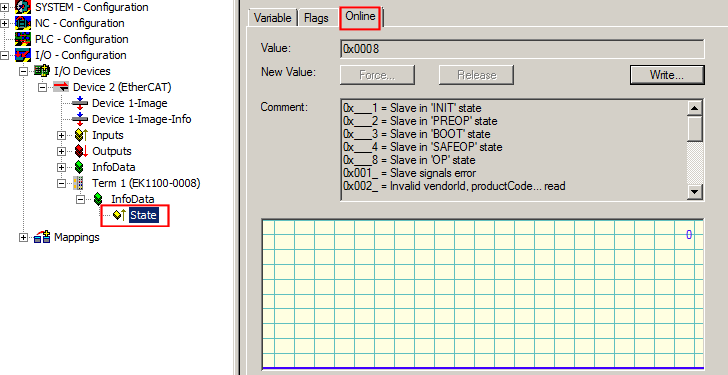Image resolution: width=728 pixels, height=375 pixels.
Task: Select the Term 1 (EK1100-0008) label
Action: [146, 183]
